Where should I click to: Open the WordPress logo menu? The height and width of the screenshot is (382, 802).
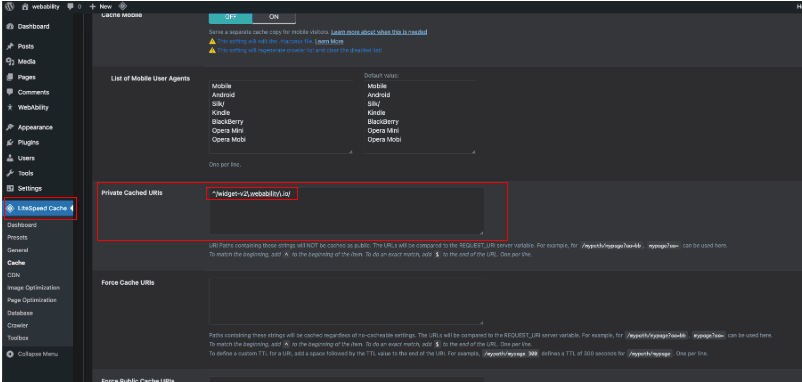tap(10, 7)
